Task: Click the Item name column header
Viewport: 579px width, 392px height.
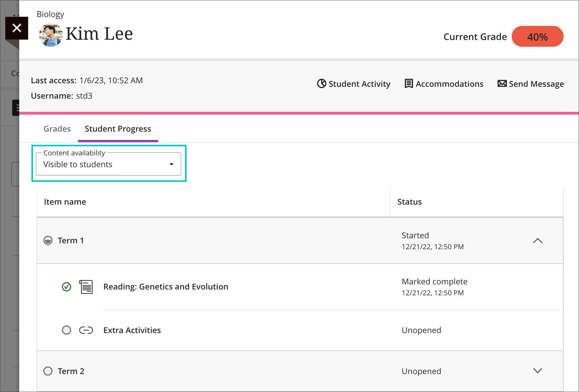Action: [65, 202]
